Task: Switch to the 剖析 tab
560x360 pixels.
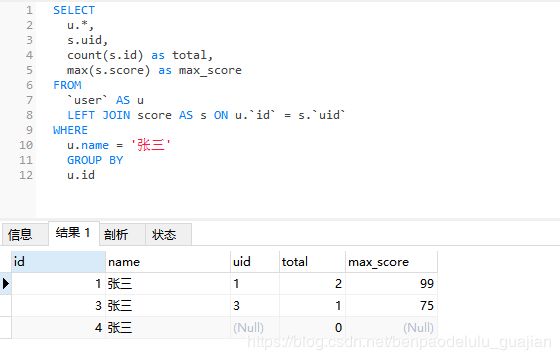Action: point(122,234)
